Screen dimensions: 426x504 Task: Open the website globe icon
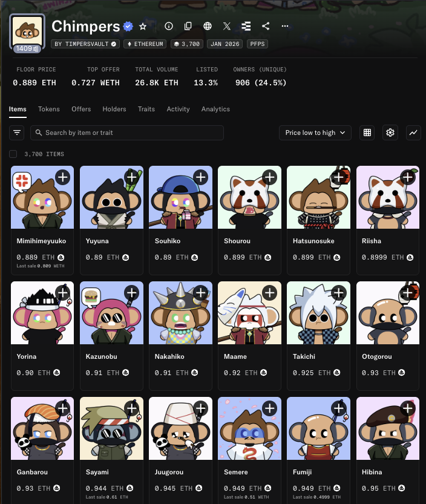click(x=208, y=26)
